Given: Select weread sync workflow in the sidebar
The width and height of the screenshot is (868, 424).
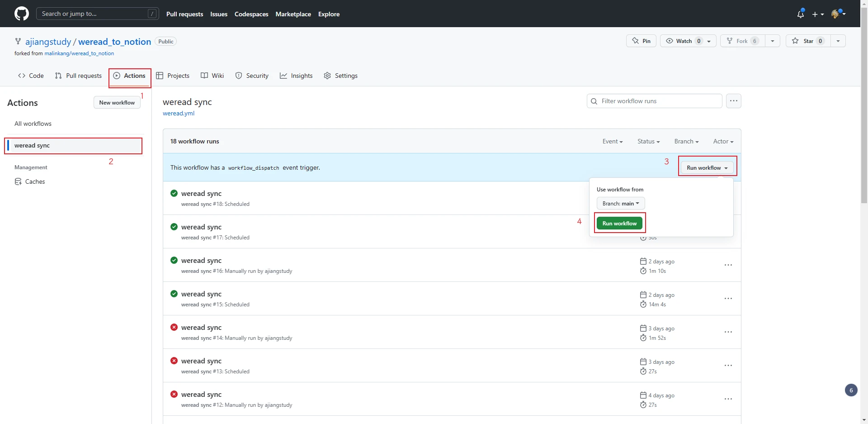Looking at the screenshot, I should tap(74, 145).
